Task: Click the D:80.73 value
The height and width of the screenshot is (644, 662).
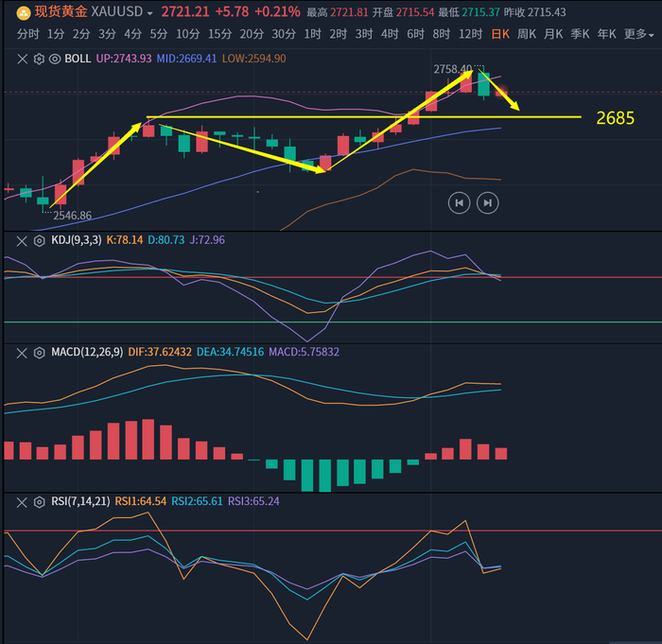Action: point(166,240)
